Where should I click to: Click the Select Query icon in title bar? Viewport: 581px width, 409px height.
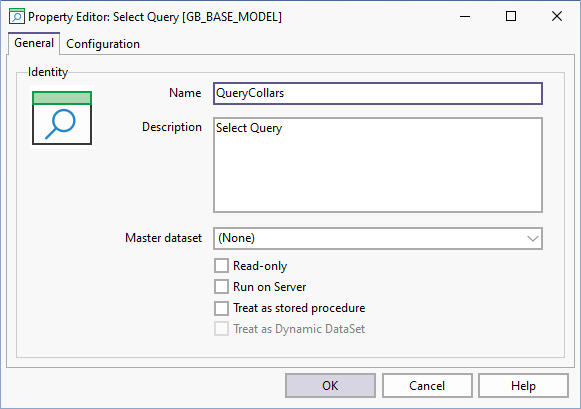coord(17,16)
